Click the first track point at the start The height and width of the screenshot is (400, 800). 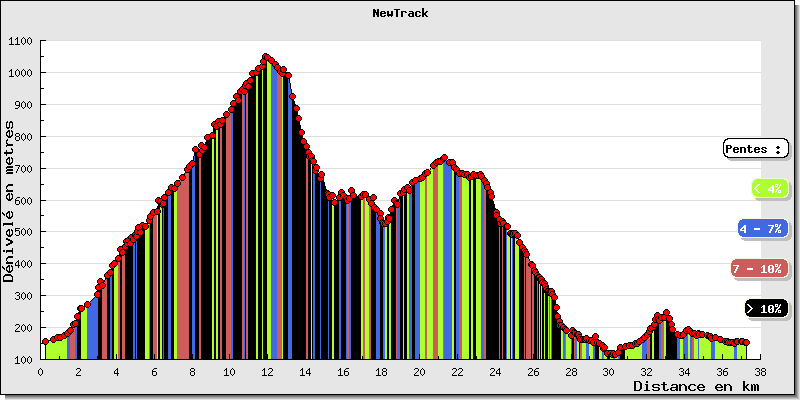(x=45, y=341)
